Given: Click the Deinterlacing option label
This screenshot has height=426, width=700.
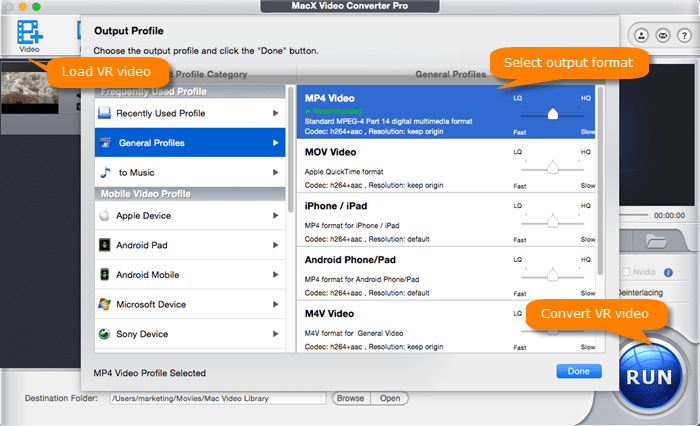Looking at the screenshot, I should 641,292.
